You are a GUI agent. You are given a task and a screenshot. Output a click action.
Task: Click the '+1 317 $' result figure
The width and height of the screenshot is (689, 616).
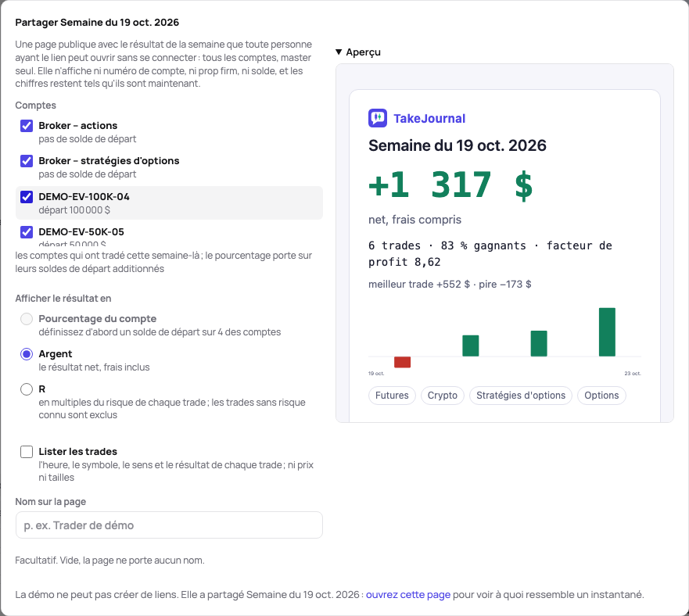[450, 185]
